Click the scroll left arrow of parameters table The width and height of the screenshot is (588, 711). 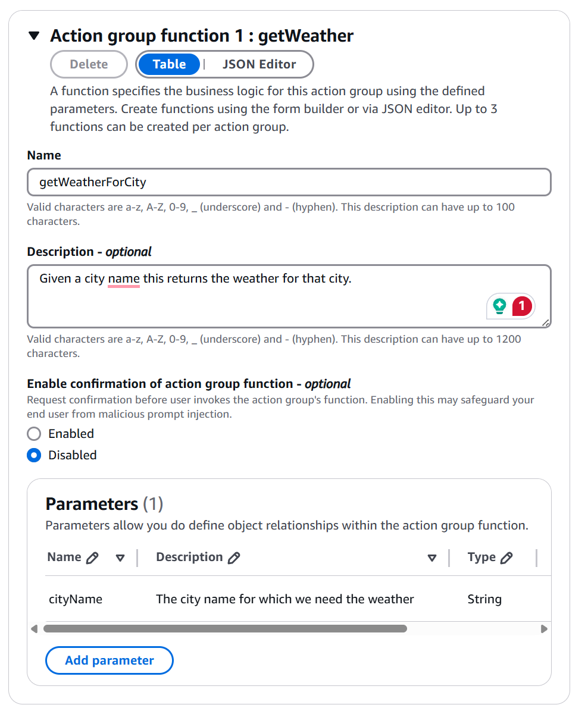click(x=34, y=628)
